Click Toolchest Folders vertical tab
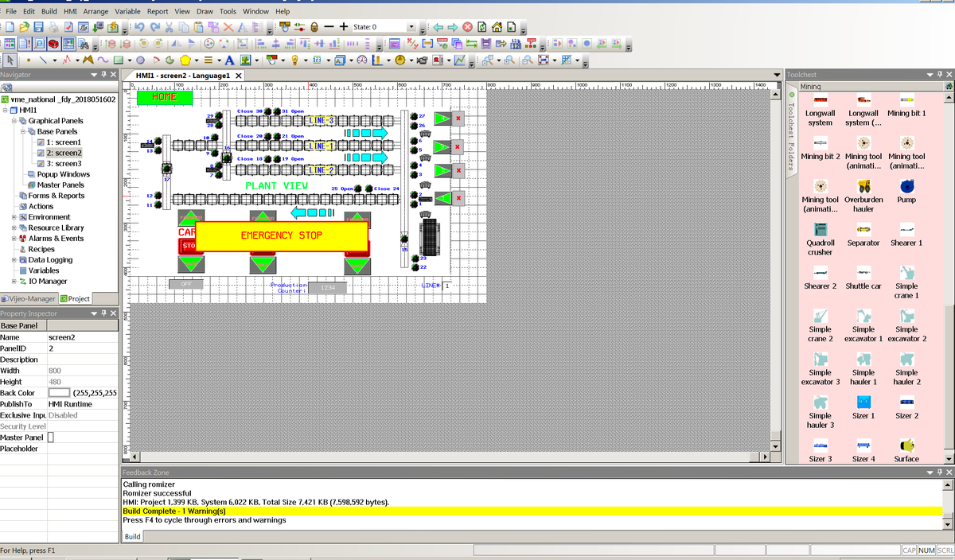 [791, 134]
